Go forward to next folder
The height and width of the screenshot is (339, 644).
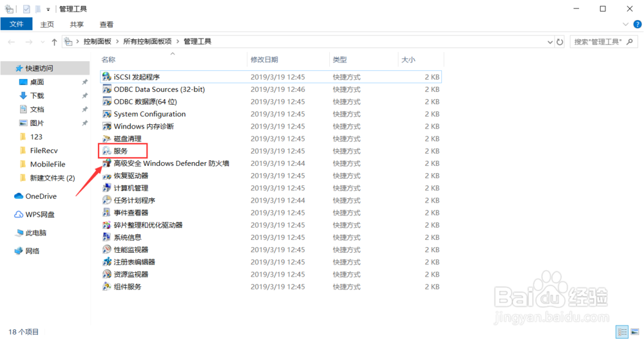pyautogui.click(x=29, y=42)
